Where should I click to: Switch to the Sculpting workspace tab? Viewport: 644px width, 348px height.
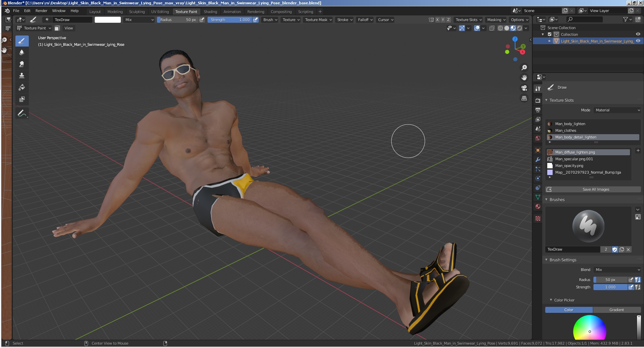(137, 12)
